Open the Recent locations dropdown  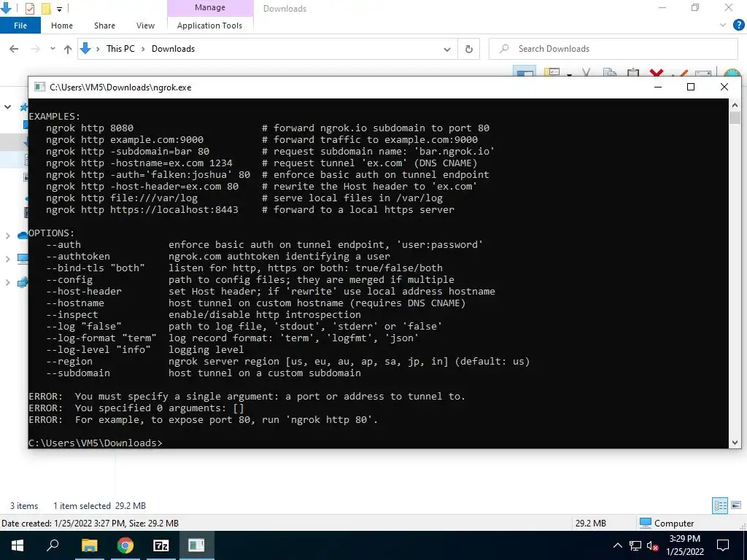click(53, 49)
